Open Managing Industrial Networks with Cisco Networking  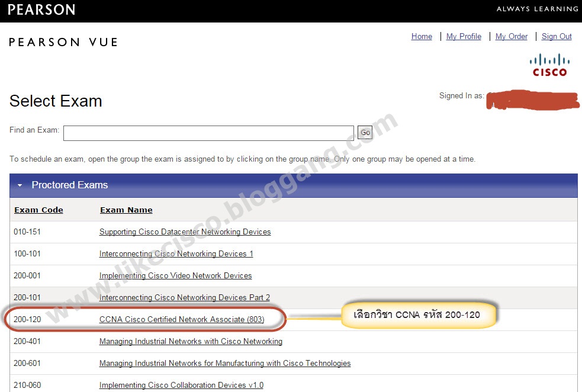[x=191, y=341]
